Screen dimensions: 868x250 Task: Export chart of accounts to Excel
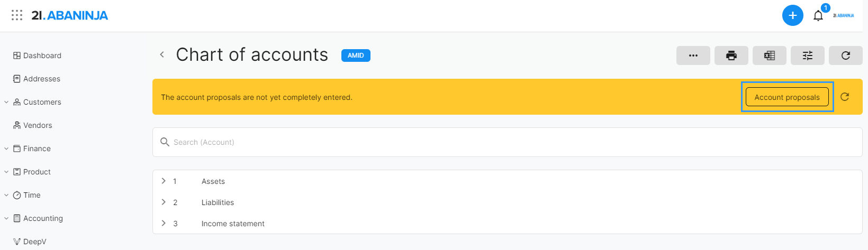[770, 55]
